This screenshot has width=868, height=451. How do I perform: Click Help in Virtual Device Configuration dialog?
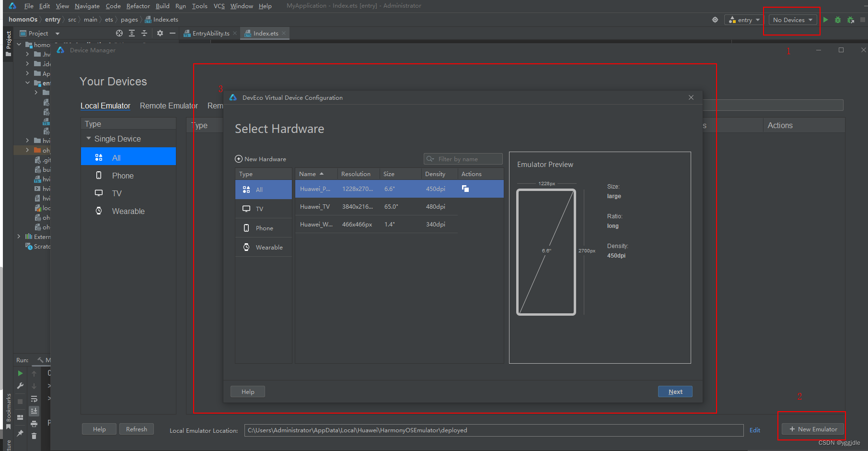(248, 392)
